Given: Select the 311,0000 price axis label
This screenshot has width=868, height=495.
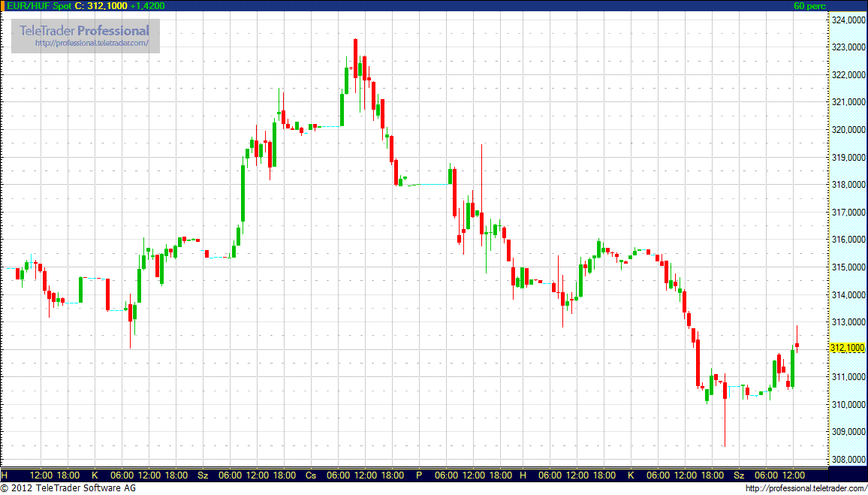Looking at the screenshot, I should (848, 377).
